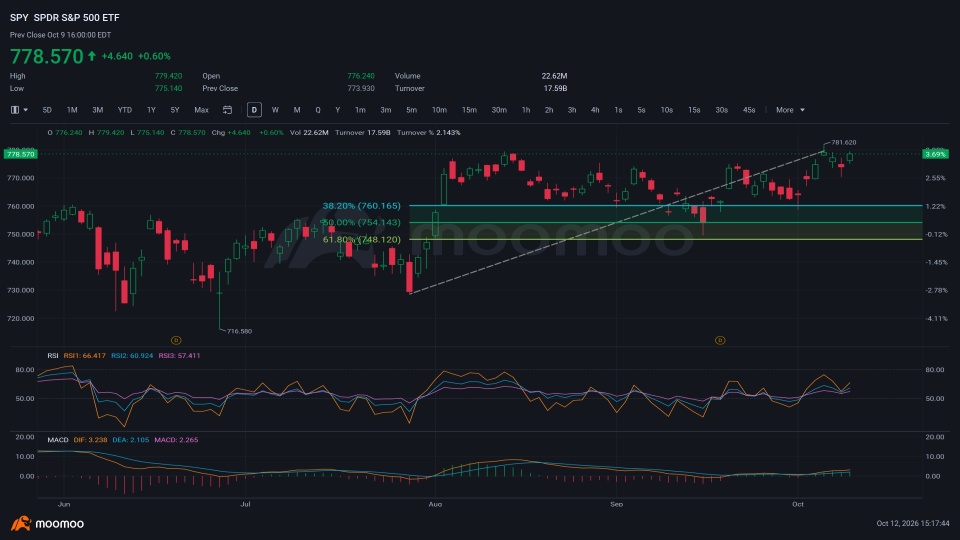
Task: Switch to monthly M interval
Action: 297,110
